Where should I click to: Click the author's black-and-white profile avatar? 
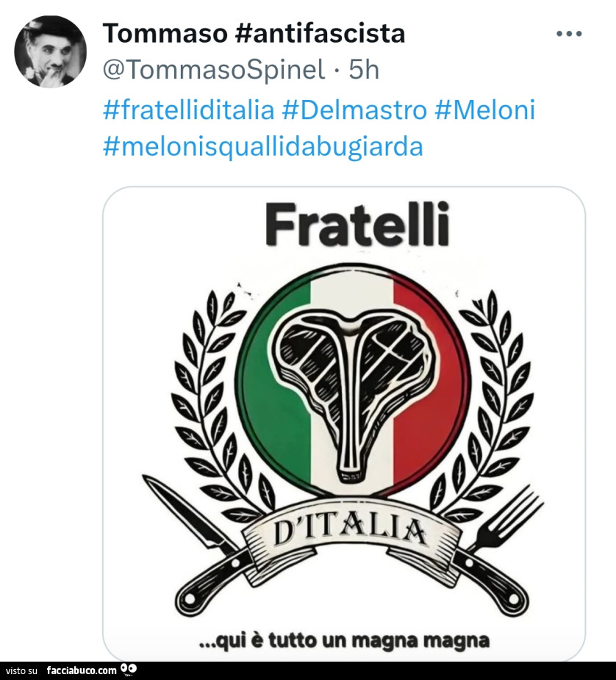(51, 51)
